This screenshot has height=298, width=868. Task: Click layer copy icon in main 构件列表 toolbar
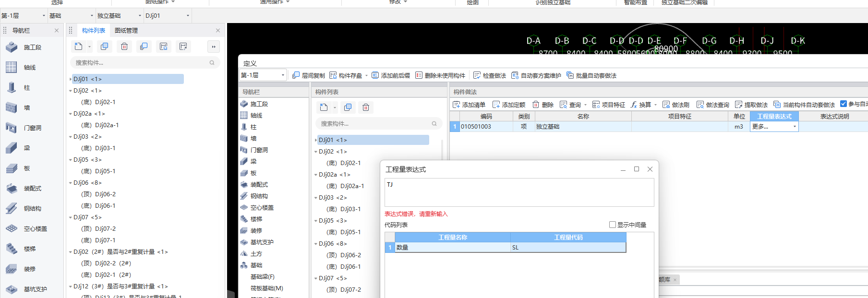[x=144, y=47]
